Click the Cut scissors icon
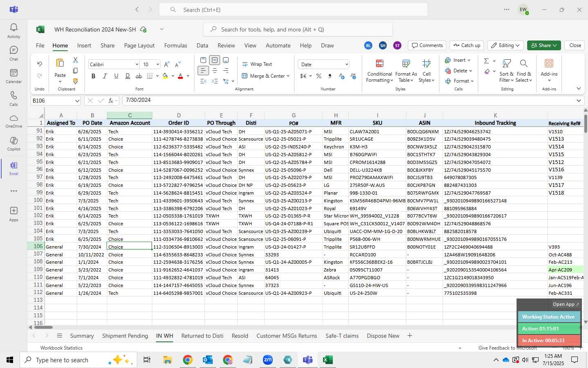Image resolution: width=588 pixels, height=368 pixels. [x=76, y=60]
